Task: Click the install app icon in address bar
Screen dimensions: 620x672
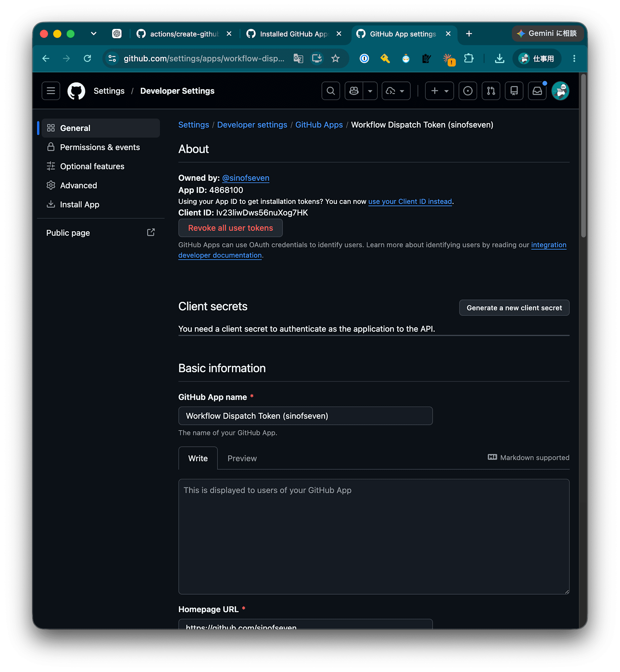Action: [x=317, y=58]
